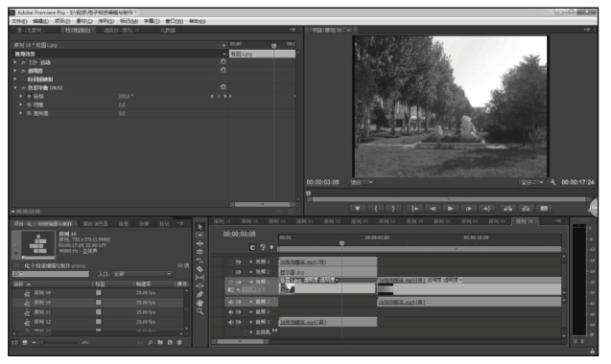Switch to the 序列 15 timeline tab
Image resolution: width=611 pixels, height=364 pixels.
[249, 221]
